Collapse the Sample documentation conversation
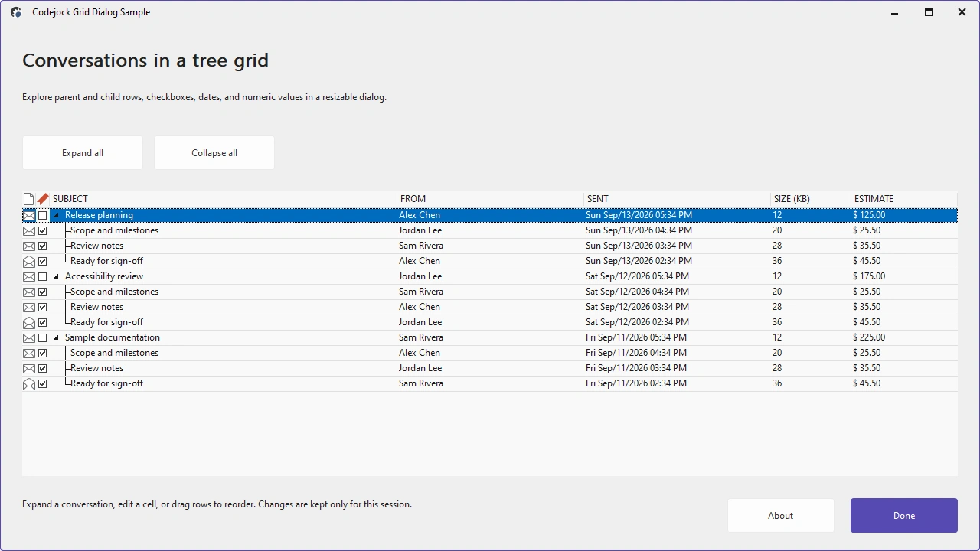980x551 pixels. [x=57, y=338]
